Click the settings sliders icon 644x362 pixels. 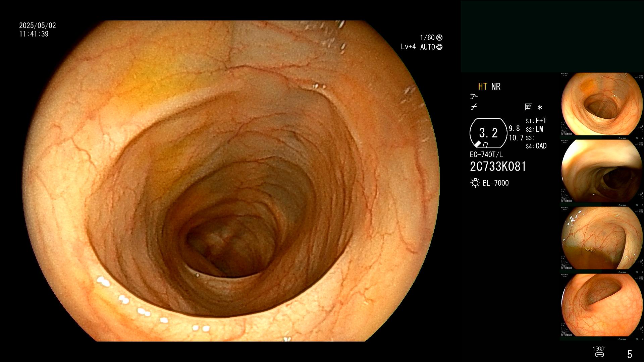point(529,107)
